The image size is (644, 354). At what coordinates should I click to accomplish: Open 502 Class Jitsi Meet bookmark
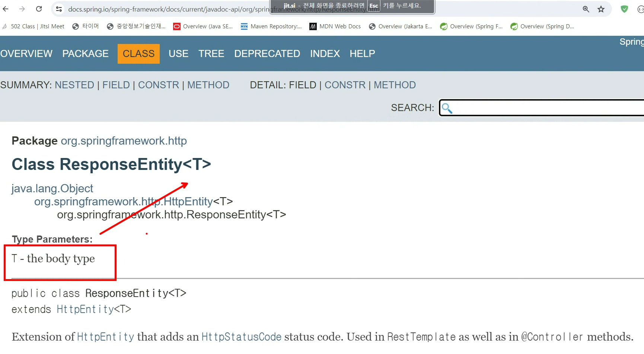pos(34,26)
